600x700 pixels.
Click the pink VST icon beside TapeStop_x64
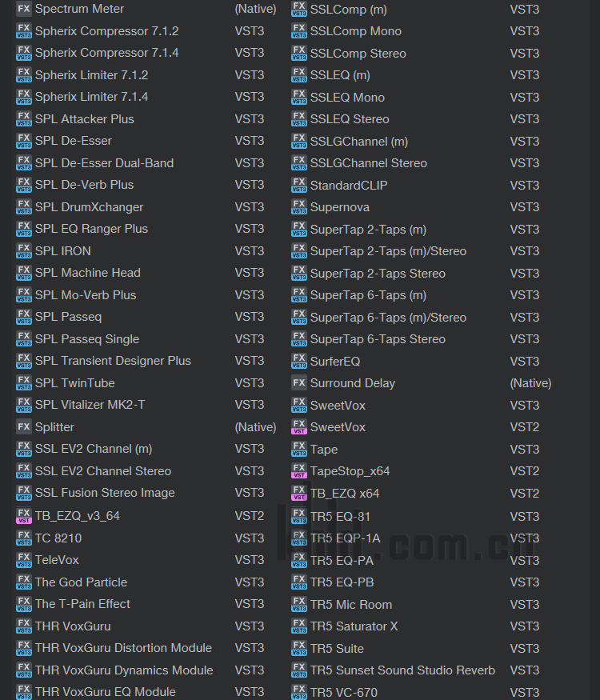click(298, 471)
